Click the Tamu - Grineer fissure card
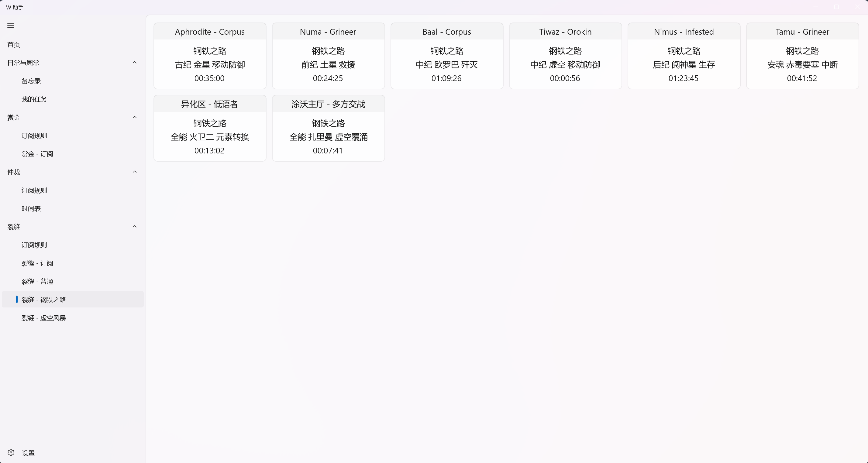This screenshot has width=868, height=463. 802,56
